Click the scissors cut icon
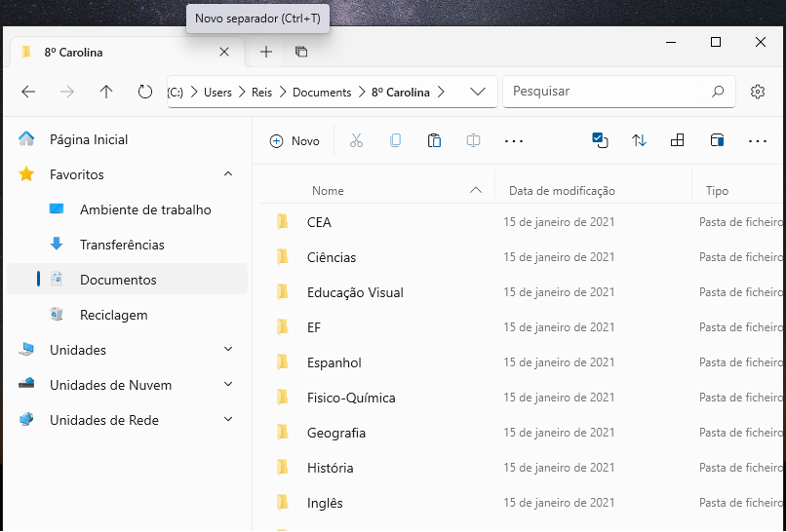This screenshot has height=532, width=786. click(x=356, y=140)
